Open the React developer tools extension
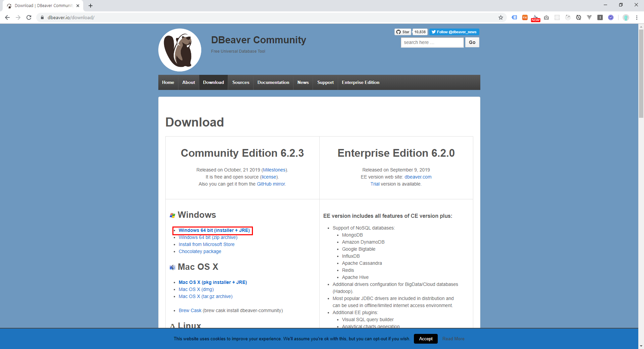 pyautogui.click(x=557, y=17)
